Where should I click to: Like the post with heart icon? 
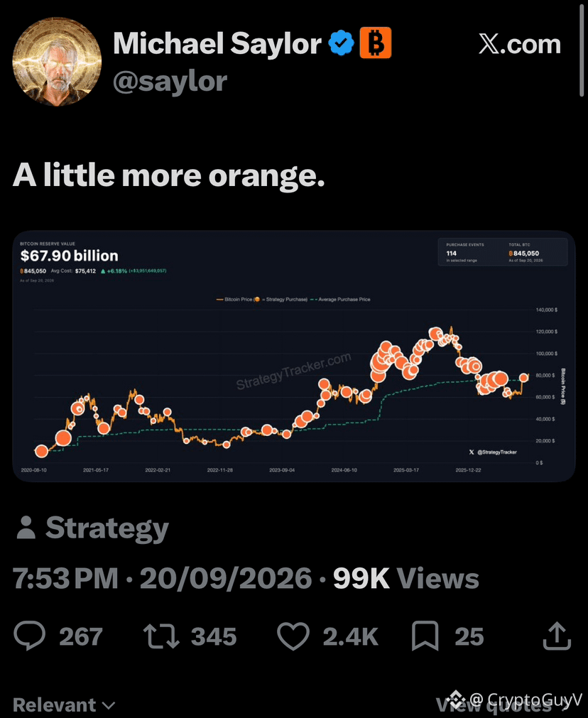coord(293,636)
